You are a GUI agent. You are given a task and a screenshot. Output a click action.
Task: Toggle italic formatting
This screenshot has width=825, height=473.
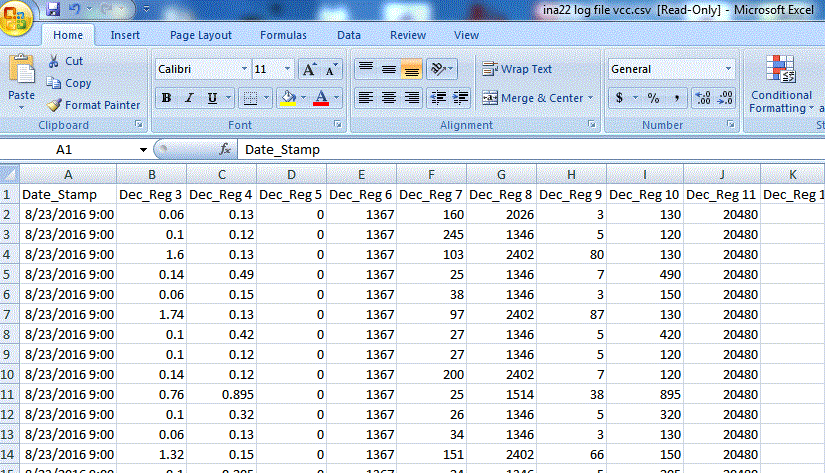click(x=189, y=98)
